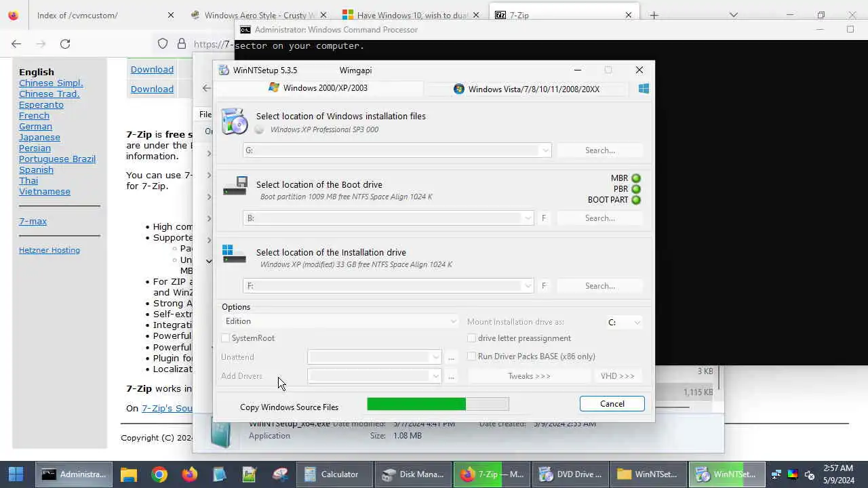Click the first Download link on 7-Zip page
Viewport: 868px width, 488px height.
pos(152,69)
